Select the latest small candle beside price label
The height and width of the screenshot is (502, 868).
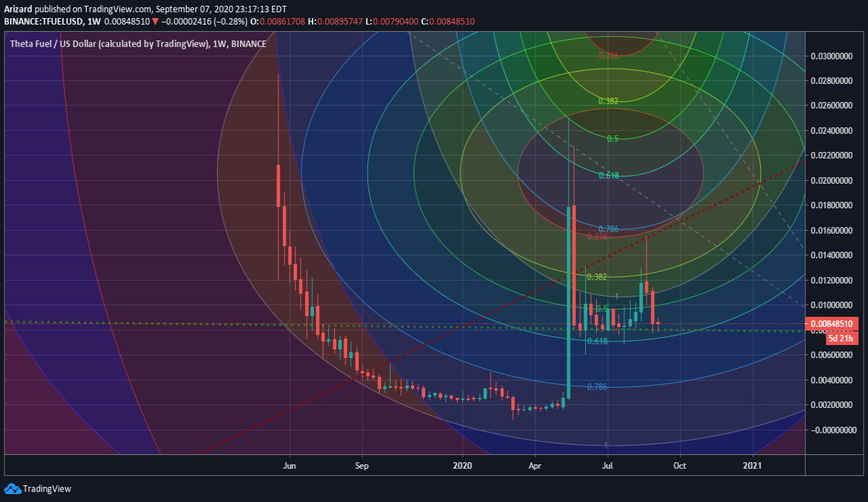click(658, 323)
